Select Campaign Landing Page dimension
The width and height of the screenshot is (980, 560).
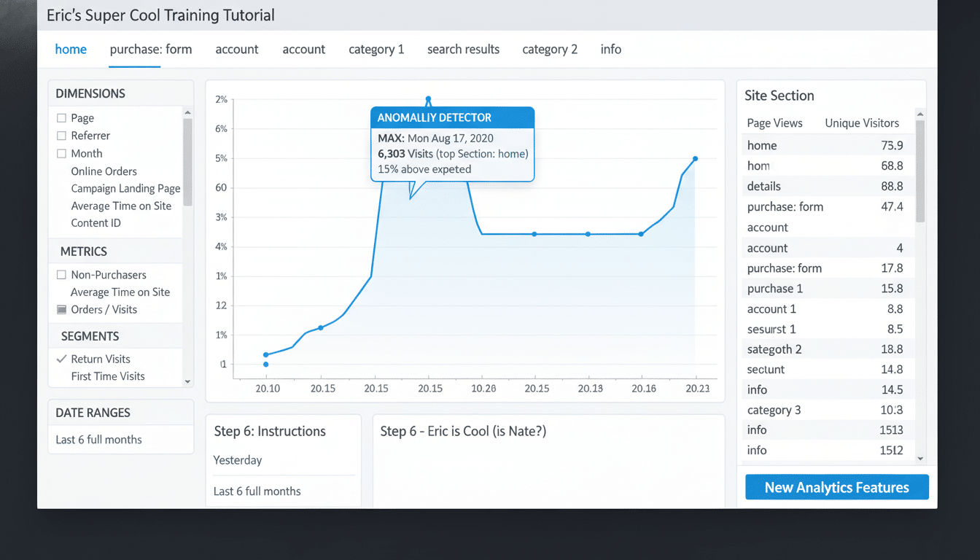(125, 188)
